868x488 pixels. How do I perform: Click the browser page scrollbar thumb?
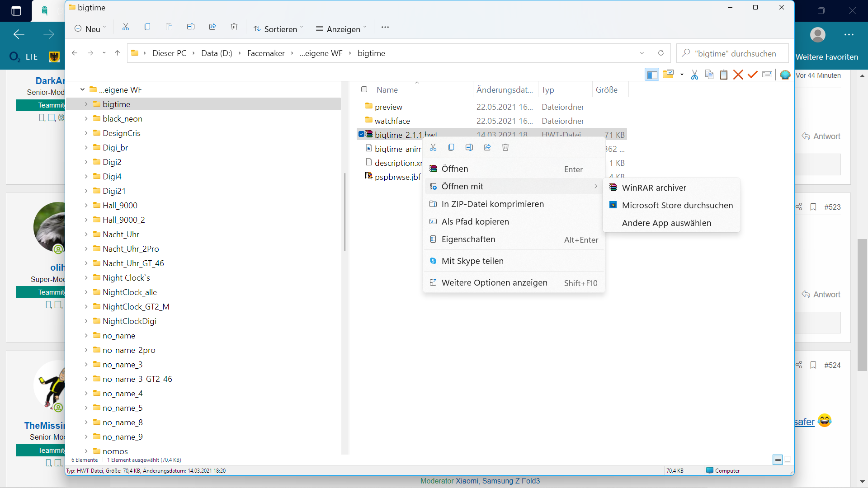(862, 305)
